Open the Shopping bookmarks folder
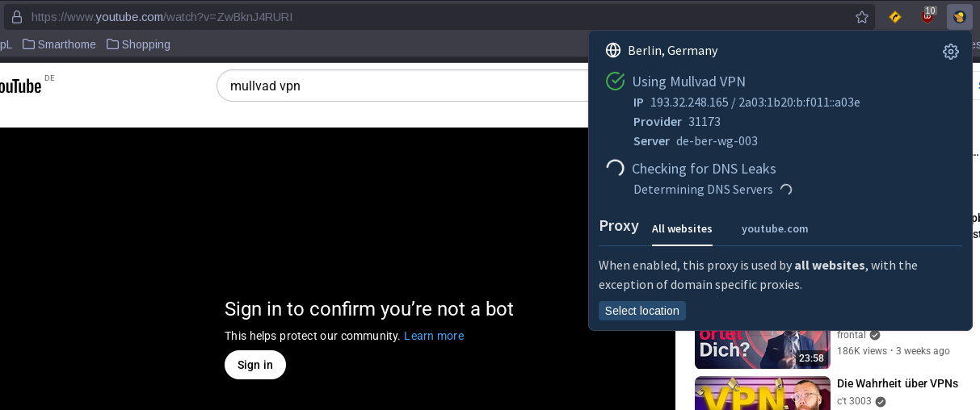980x410 pixels. [x=138, y=44]
